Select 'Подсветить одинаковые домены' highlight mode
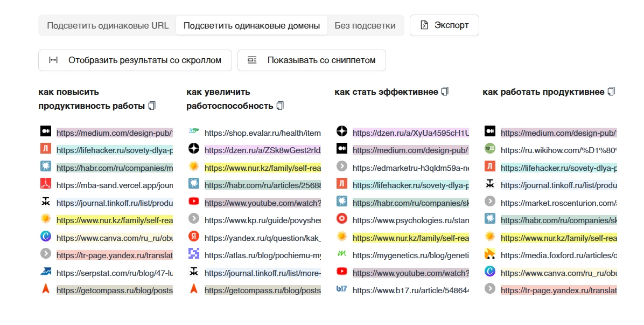 click(x=251, y=25)
